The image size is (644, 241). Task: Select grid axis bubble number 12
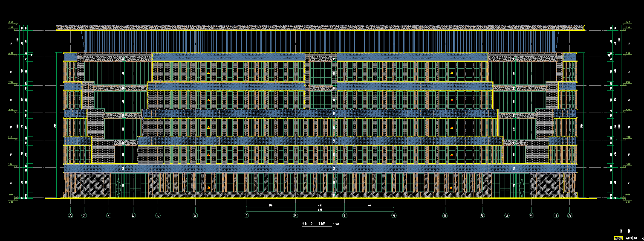pos(482,216)
